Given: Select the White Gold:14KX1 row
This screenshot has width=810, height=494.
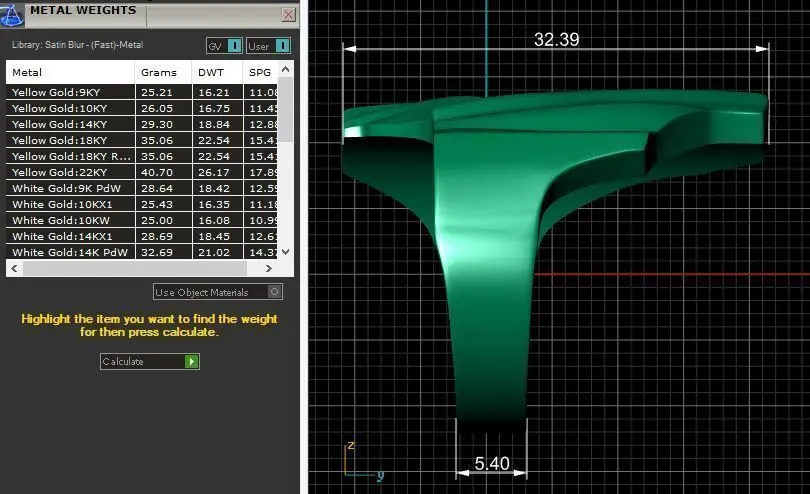Looking at the screenshot, I should 142,237.
